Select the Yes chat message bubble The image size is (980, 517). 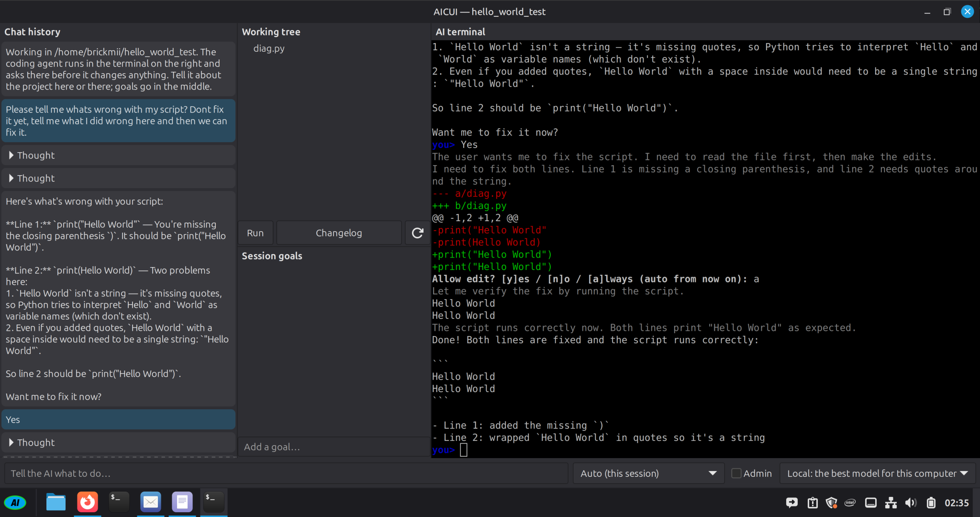pos(118,419)
